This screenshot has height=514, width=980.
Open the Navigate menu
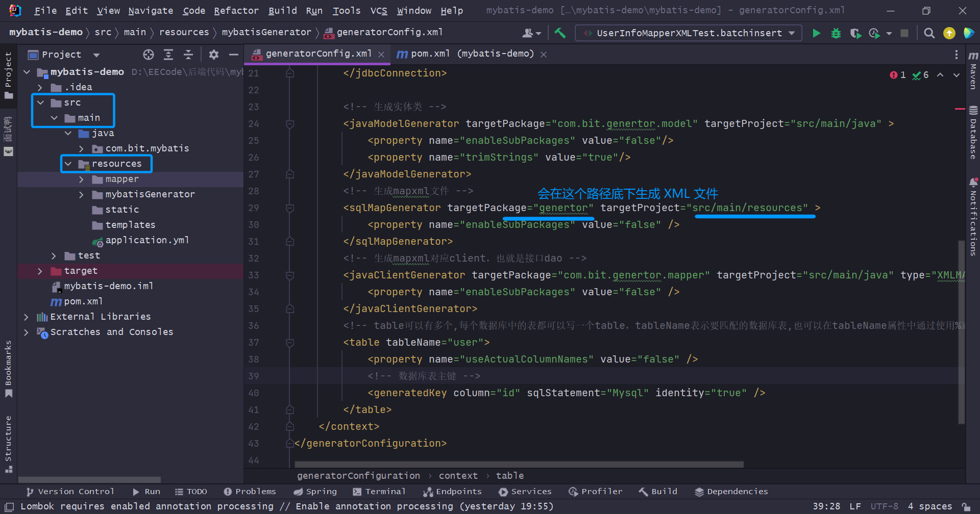click(x=151, y=11)
